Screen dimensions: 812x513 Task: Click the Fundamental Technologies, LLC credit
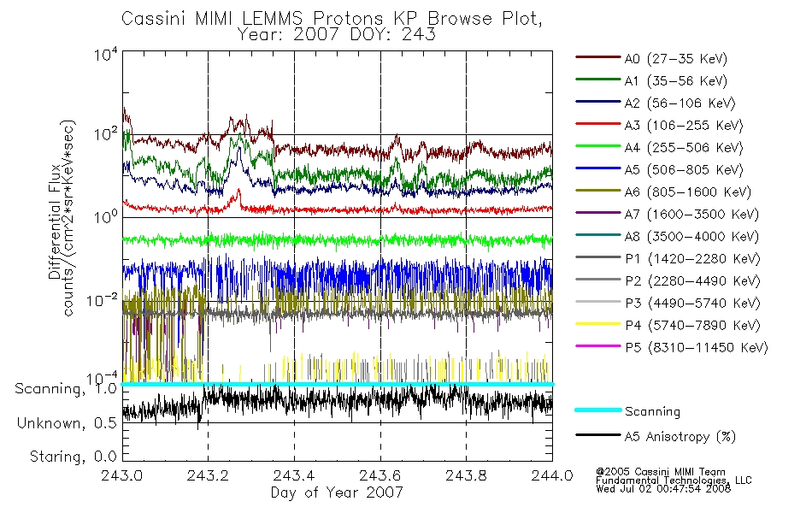[674, 481]
